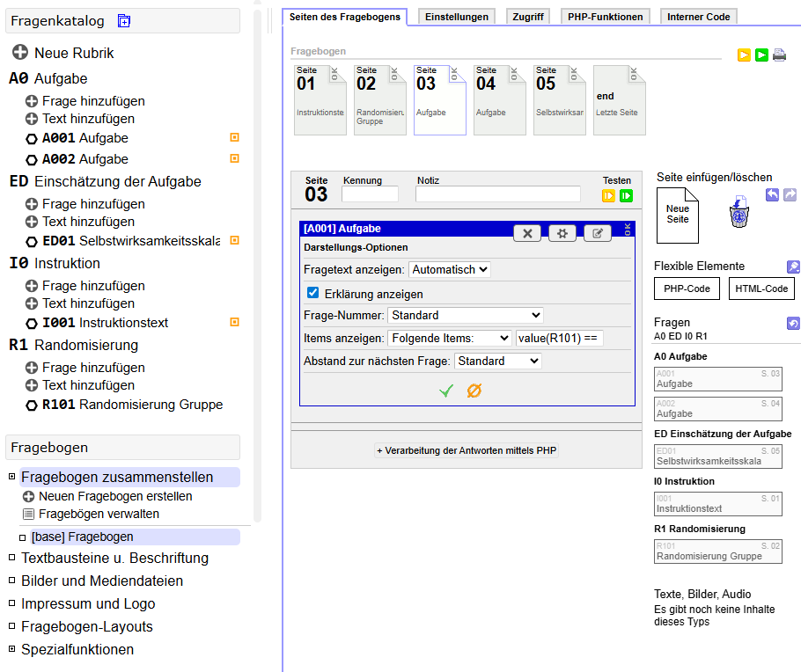
Task: Click the add new catalog section icon
Action: (x=123, y=21)
